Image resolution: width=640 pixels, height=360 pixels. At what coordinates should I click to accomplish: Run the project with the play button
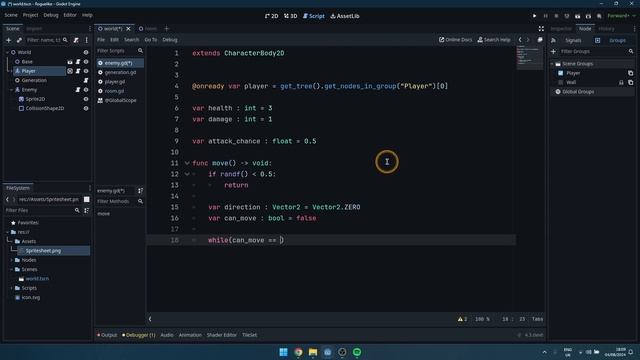(x=534, y=16)
